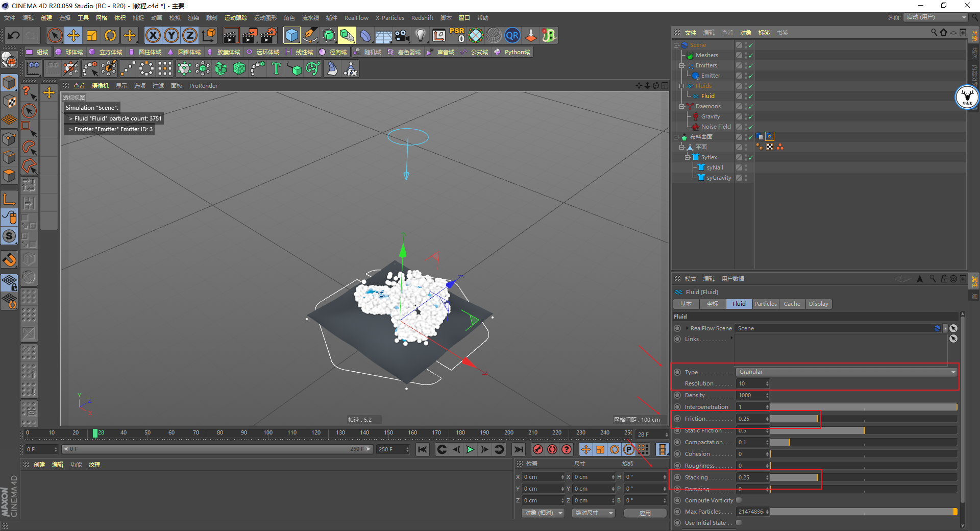Click the Resolution value field 10
The width and height of the screenshot is (980, 531).
[x=752, y=383]
